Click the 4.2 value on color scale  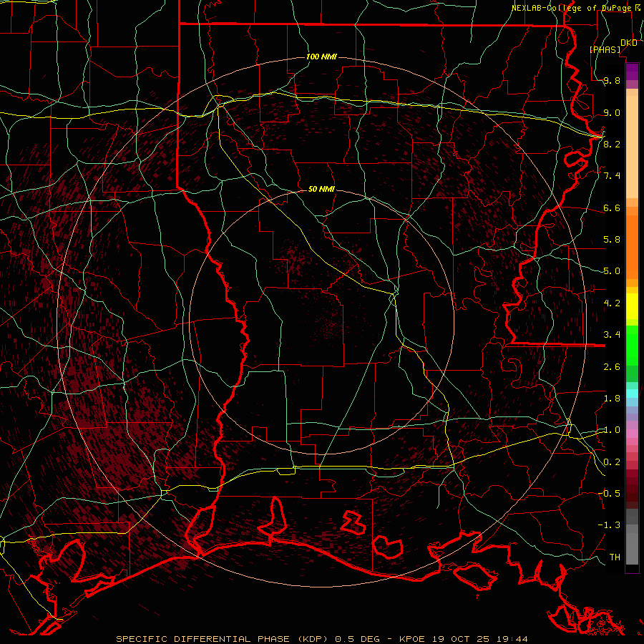coord(612,303)
